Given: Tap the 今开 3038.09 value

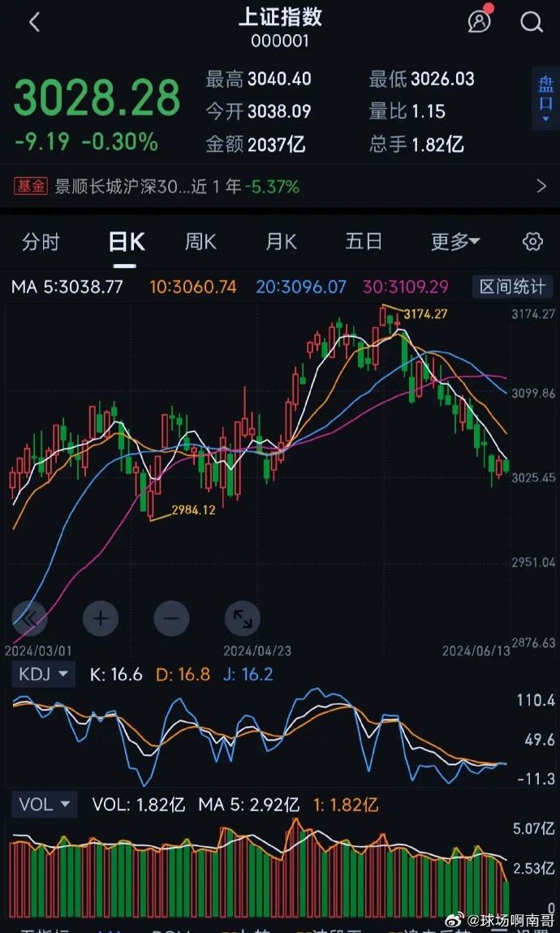Looking at the screenshot, I should [259, 111].
